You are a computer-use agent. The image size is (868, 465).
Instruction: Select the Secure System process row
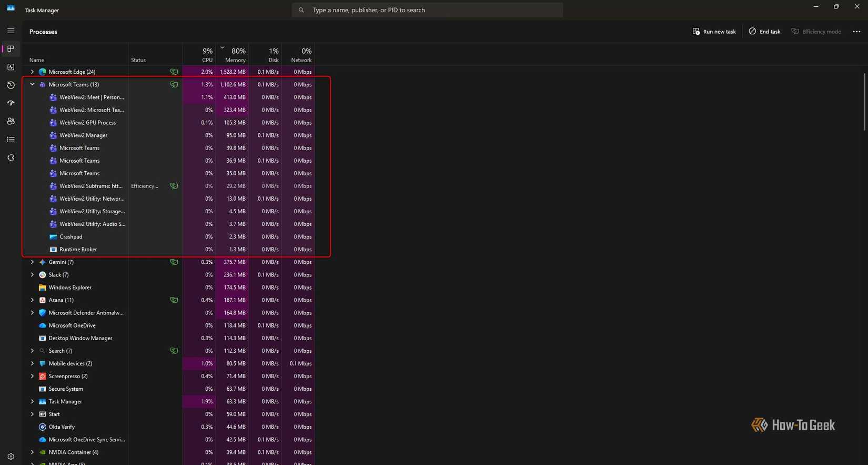coord(168,389)
